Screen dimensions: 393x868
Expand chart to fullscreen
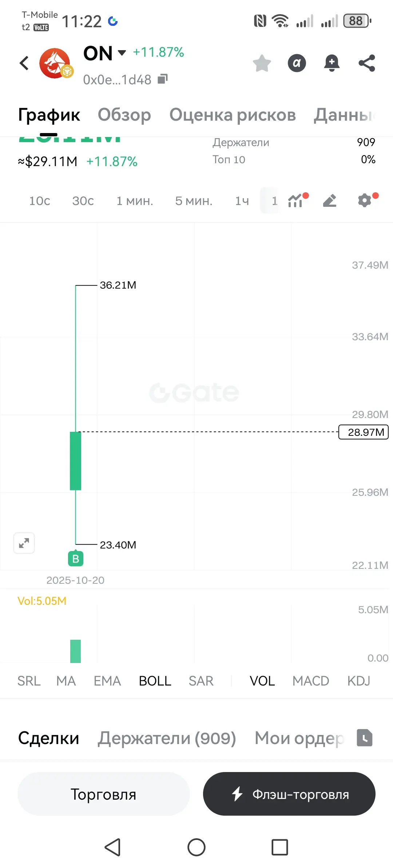24,543
